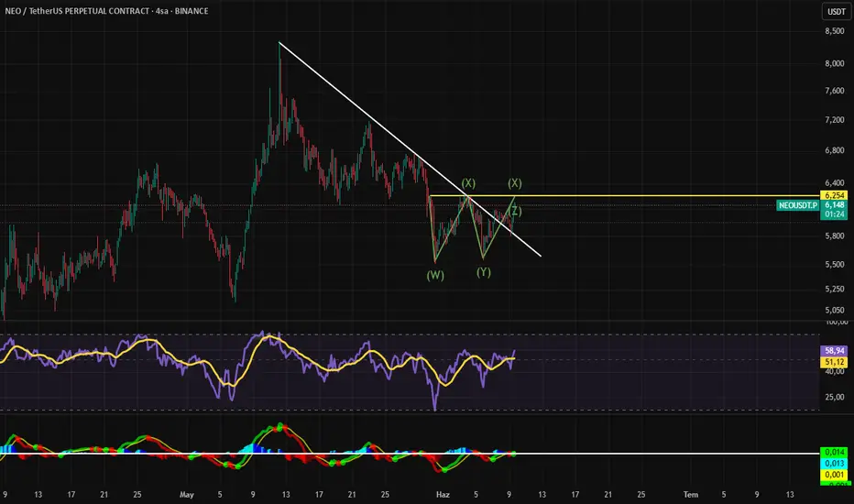This screenshot has width=854, height=504.
Task: Click the green MACD value 0,014
Action: [834, 453]
